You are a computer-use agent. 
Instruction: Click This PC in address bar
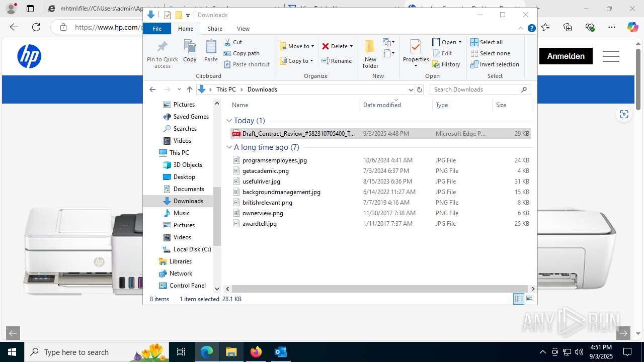tap(226, 89)
